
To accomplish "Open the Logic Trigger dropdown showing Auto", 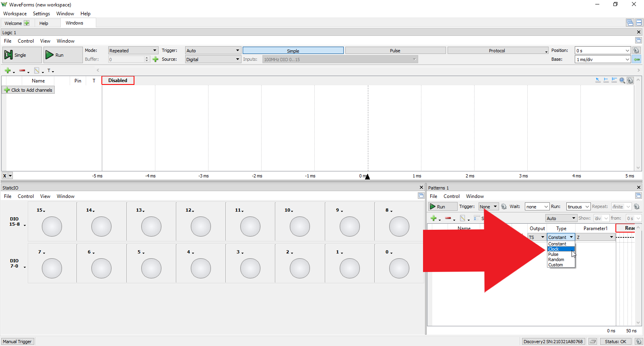I will click(213, 51).
